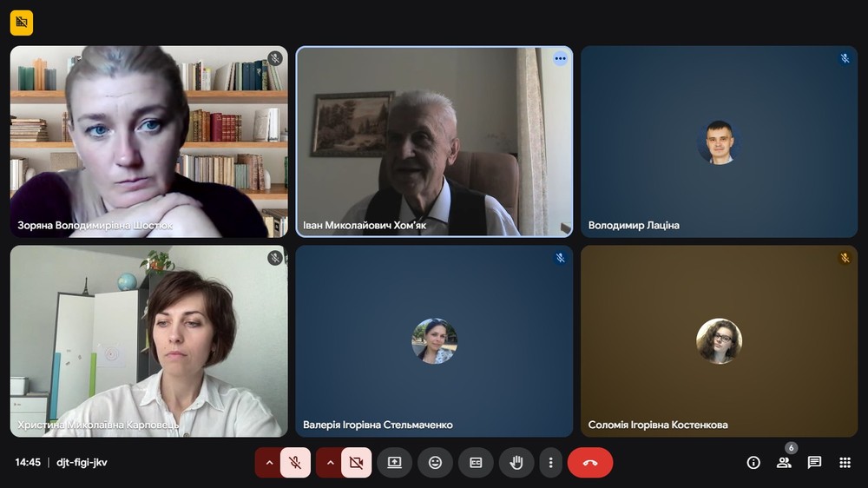Show the people participants panel

tap(784, 463)
